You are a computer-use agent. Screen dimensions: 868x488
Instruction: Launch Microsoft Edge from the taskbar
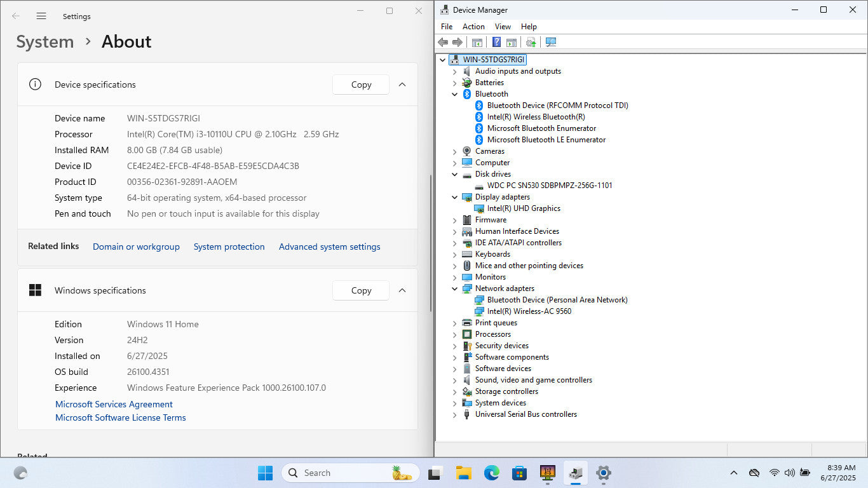click(x=491, y=473)
